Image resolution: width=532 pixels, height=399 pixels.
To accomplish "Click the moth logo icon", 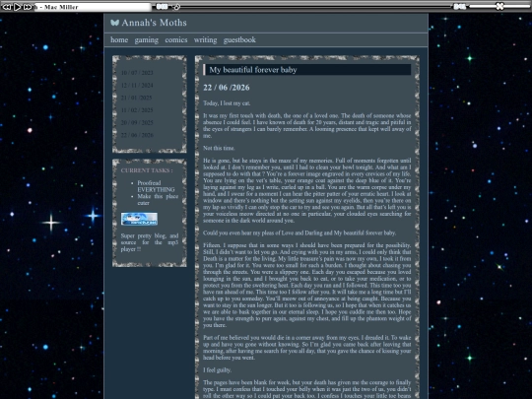I will coord(114,23).
